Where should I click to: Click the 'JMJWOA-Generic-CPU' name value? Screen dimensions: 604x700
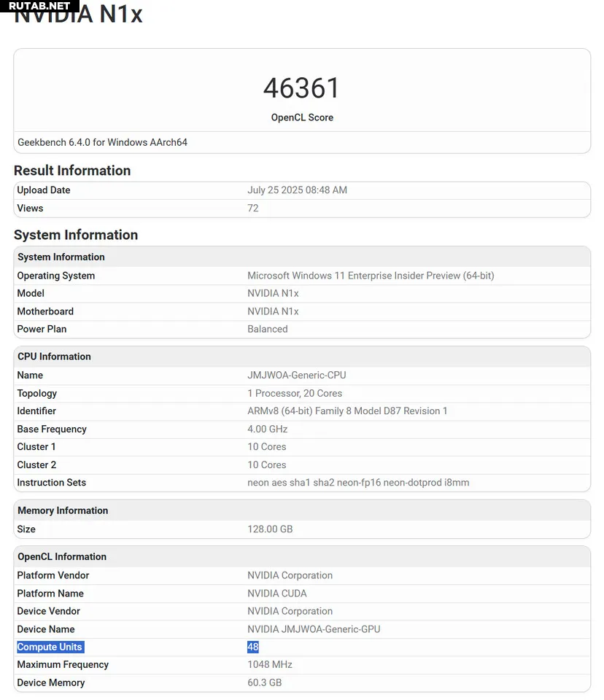point(297,375)
